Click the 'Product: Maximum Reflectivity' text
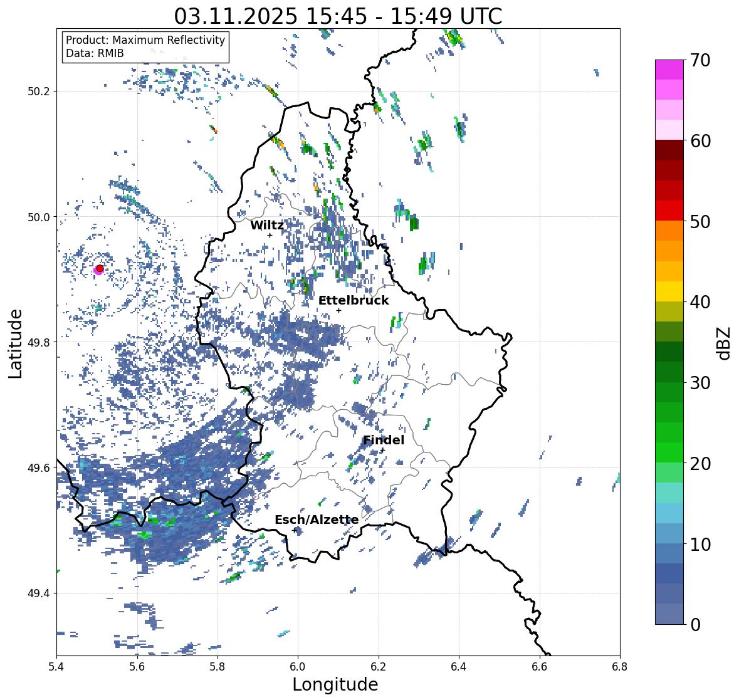This screenshot has width=739, height=700. point(145,40)
